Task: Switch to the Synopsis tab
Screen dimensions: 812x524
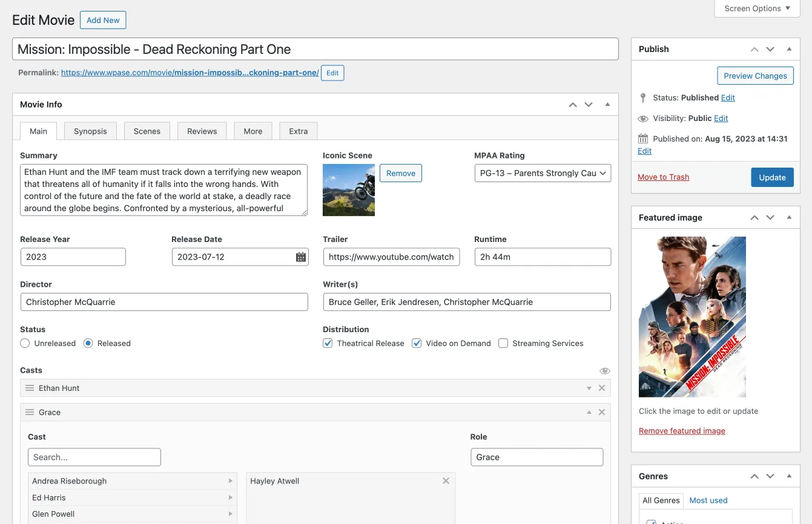Action: tap(90, 131)
